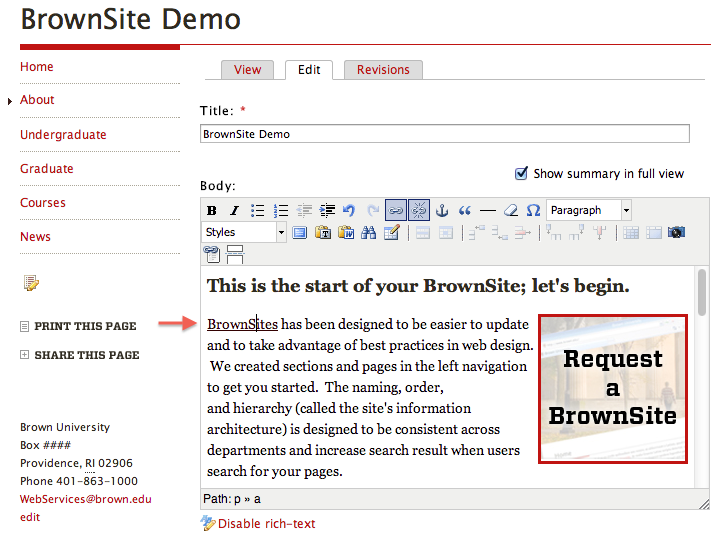Expand Share This Page plus icon
The image size is (721, 533).
[x=24, y=355]
